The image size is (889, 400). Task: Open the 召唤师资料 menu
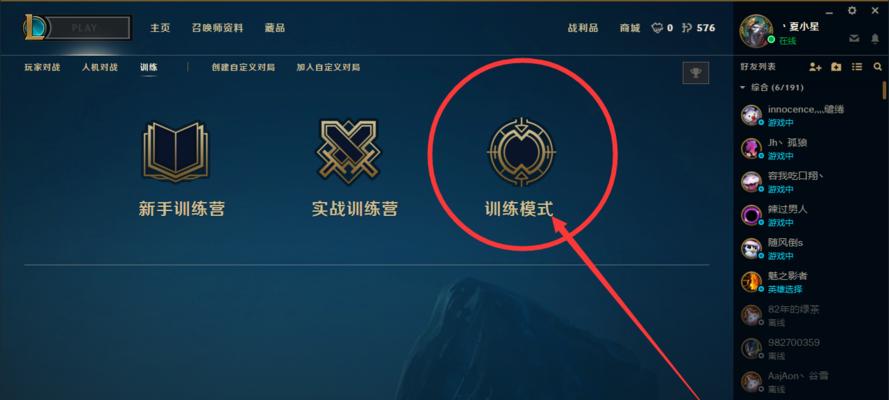coord(217,28)
